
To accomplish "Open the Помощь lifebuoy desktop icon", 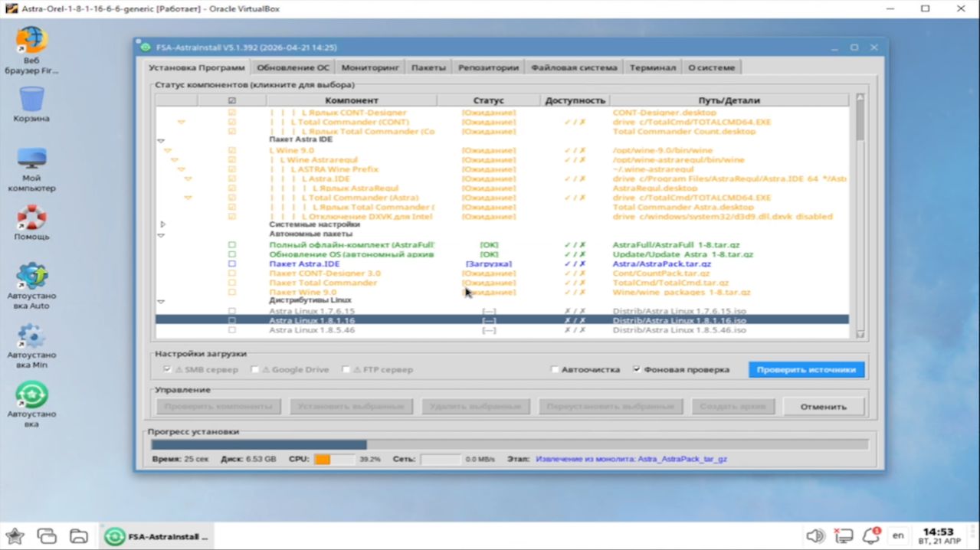I will pos(31,224).
